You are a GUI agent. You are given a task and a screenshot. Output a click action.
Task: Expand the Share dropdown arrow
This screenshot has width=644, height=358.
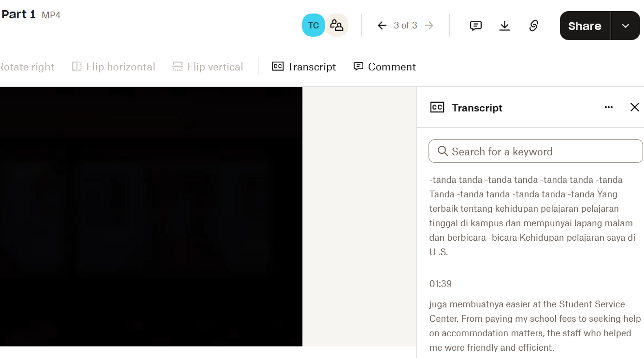pyautogui.click(x=626, y=26)
